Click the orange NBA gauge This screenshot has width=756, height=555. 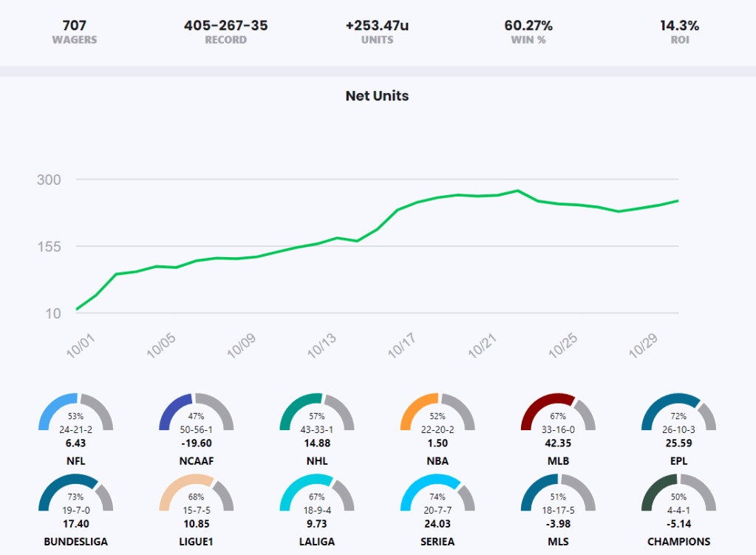point(437,412)
